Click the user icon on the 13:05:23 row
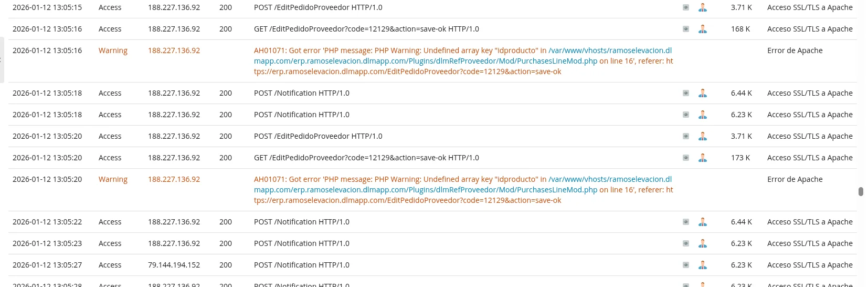Viewport: 868px width, 287px height. [x=703, y=244]
